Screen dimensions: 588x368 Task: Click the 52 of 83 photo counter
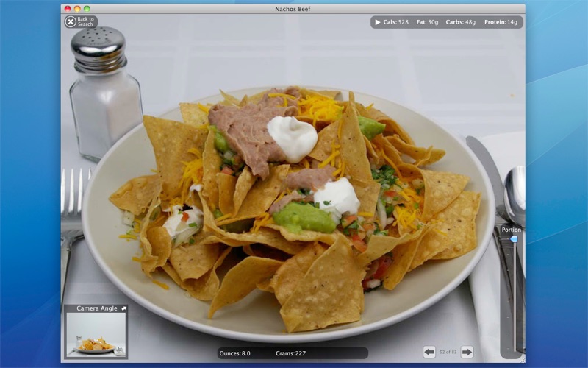(x=448, y=352)
